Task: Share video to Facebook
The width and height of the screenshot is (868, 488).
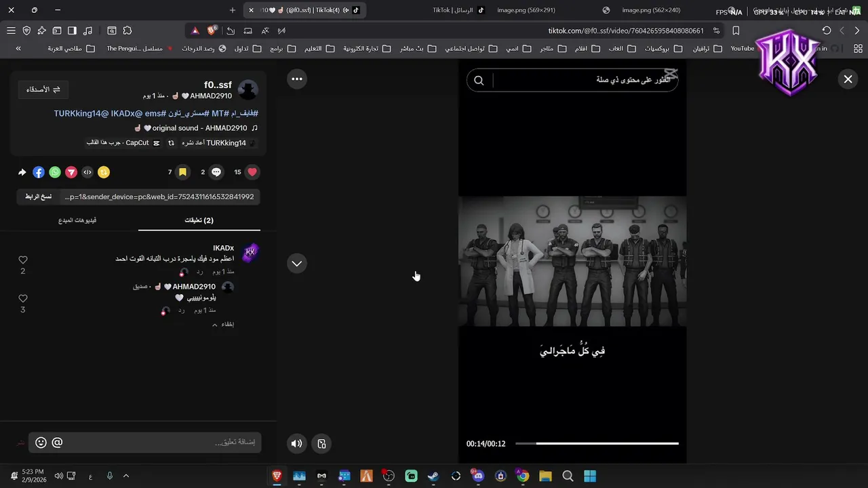Action: pos(39,172)
